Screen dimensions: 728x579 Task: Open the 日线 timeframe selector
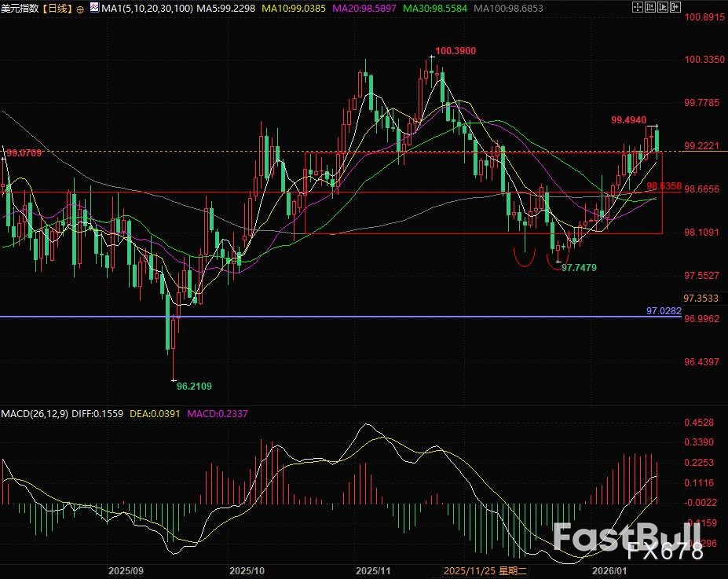(x=57, y=9)
